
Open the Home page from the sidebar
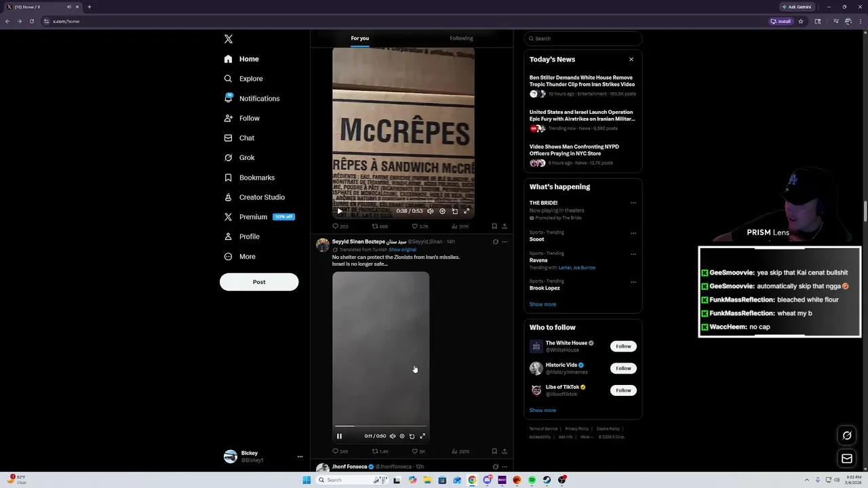click(241, 59)
